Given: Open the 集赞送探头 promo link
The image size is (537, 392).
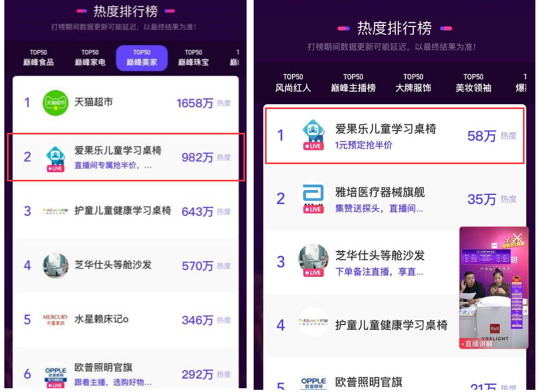Looking at the screenshot, I should coord(379,208).
